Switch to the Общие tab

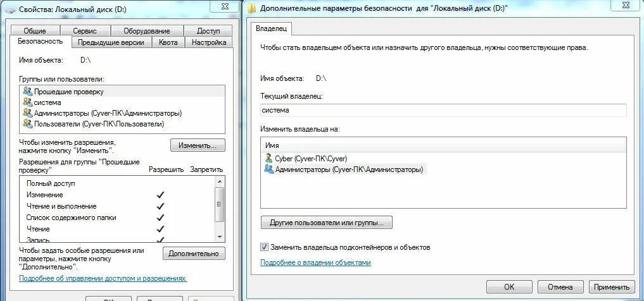35,31
